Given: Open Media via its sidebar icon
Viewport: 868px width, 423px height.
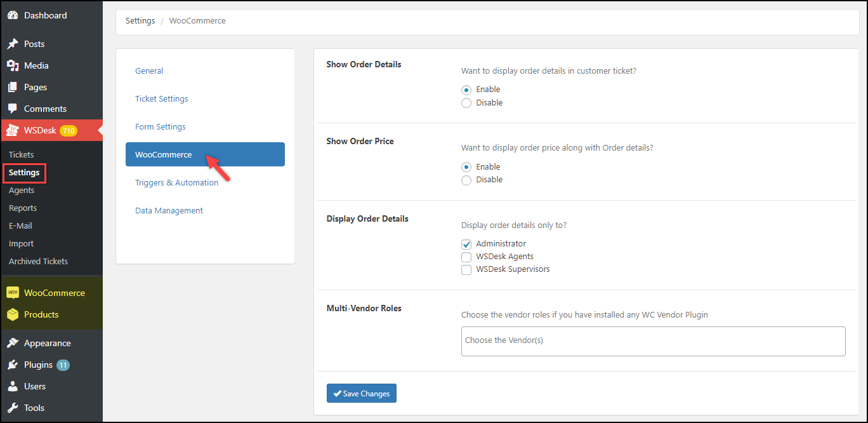Looking at the screenshot, I should click(x=12, y=65).
